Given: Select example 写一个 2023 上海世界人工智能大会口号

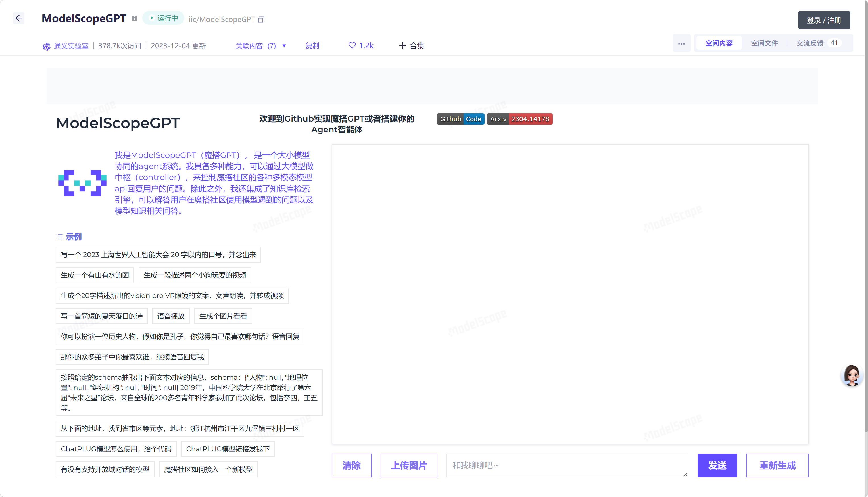Looking at the screenshot, I should tap(158, 255).
